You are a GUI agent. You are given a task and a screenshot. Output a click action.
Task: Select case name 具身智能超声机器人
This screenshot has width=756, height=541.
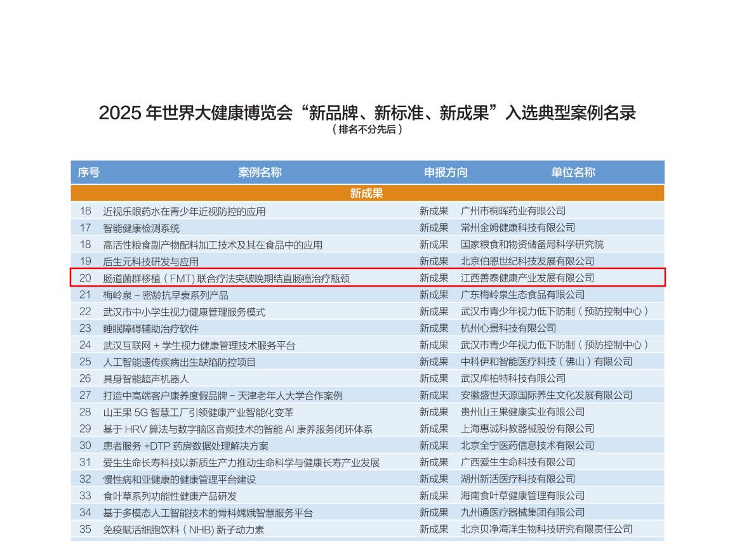(x=146, y=379)
